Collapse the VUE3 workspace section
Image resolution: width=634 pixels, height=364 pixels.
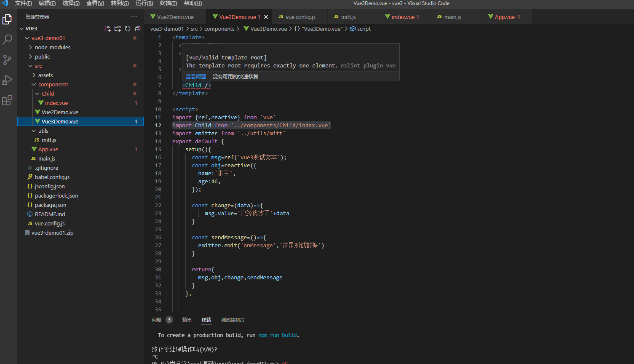pos(22,29)
